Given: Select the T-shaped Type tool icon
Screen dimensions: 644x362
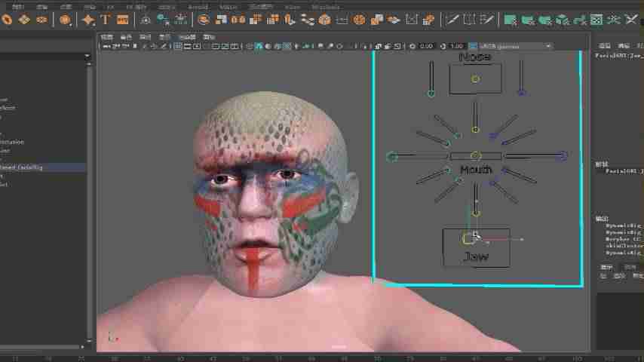Looking at the screenshot, I should [106, 20].
